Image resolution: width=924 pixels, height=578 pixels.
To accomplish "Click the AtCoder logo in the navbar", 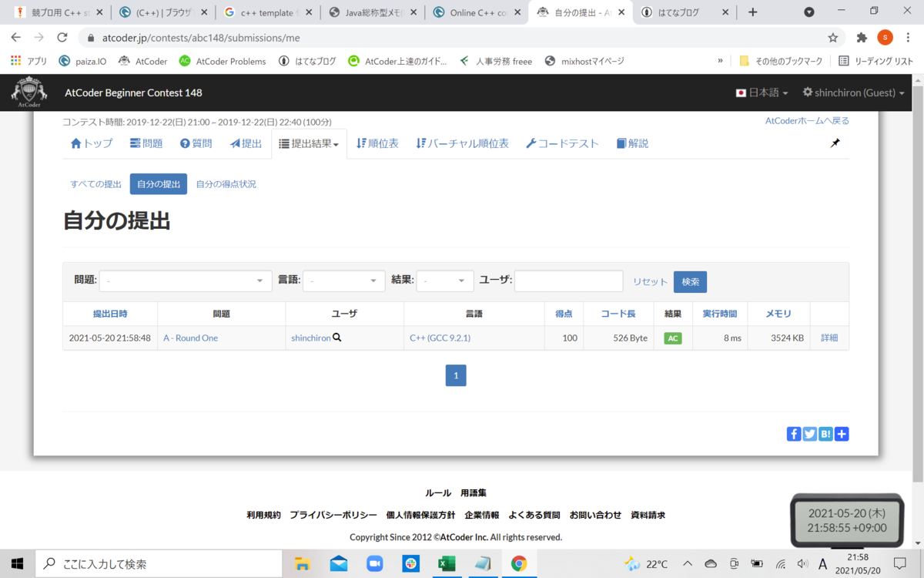I will pos(28,92).
